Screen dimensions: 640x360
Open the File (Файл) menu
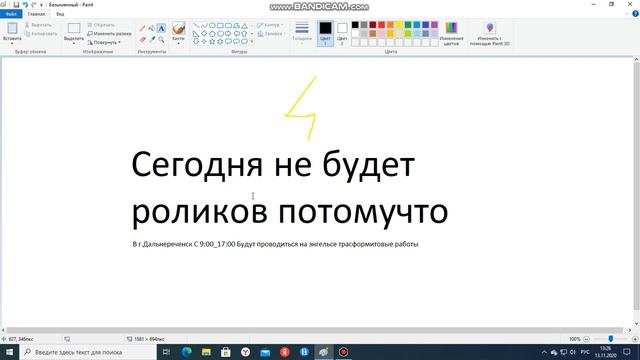tap(11, 14)
